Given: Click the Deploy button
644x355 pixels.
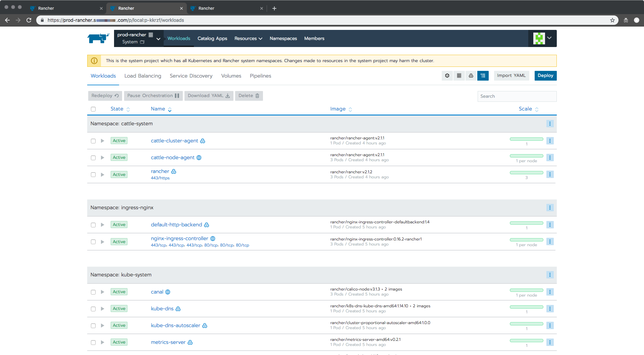Looking at the screenshot, I should (545, 76).
